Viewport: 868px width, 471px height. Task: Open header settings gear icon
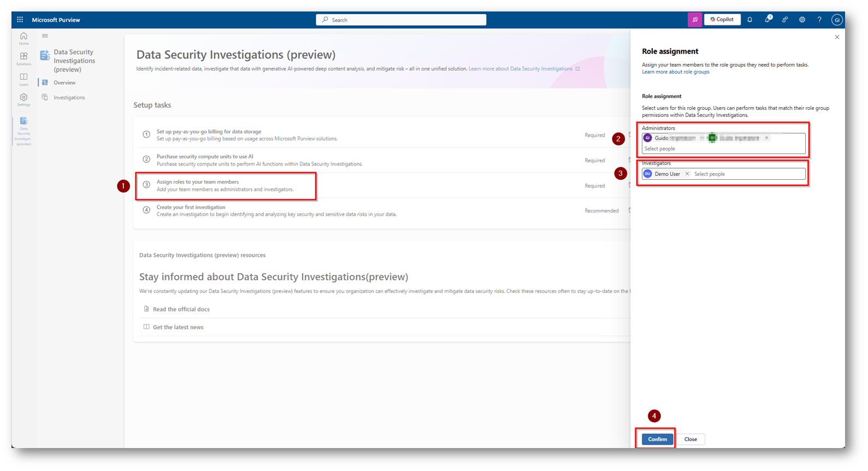click(802, 20)
